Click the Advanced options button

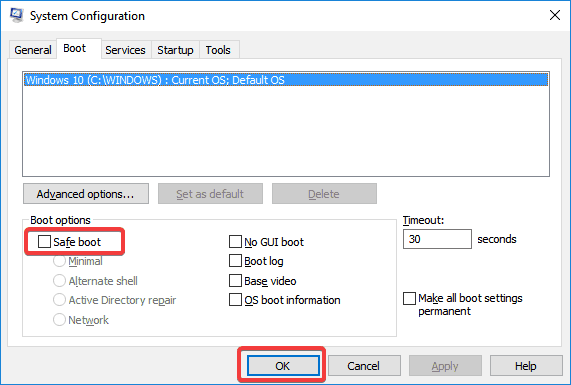tap(86, 194)
